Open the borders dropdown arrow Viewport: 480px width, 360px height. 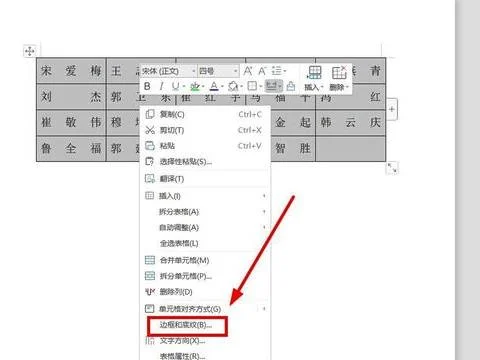tap(261, 87)
